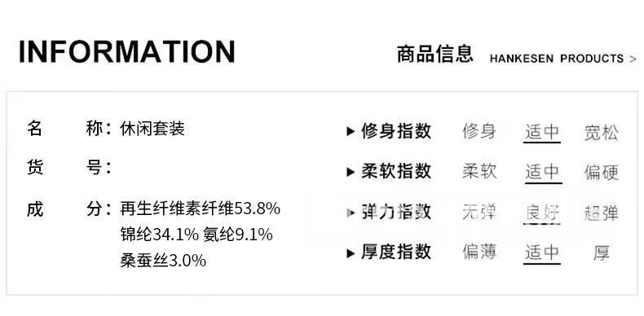Click the triangle marker before 弹力指数
Screen dimensions: 644x316
[x=351, y=213]
